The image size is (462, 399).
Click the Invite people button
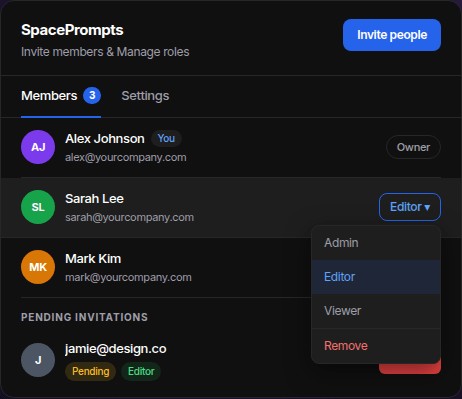pyautogui.click(x=392, y=35)
